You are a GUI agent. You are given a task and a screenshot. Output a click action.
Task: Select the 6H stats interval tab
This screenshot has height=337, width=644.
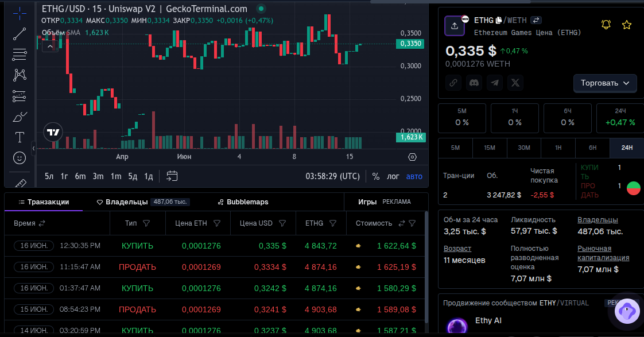(x=593, y=148)
